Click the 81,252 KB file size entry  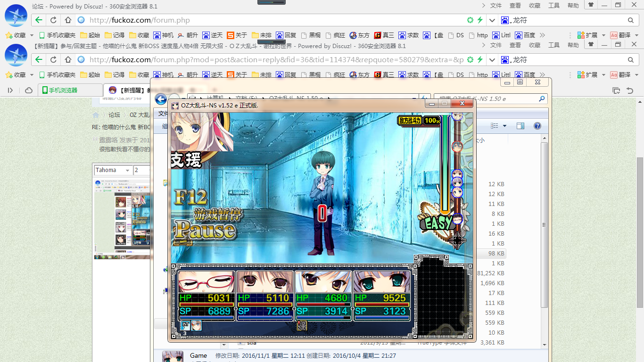click(x=491, y=273)
